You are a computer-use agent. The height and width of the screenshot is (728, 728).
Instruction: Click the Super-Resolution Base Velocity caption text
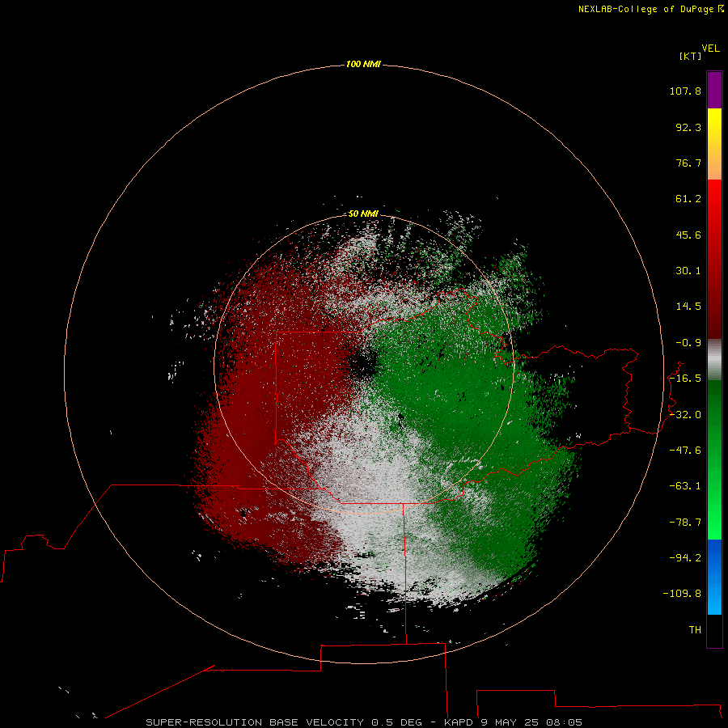click(x=364, y=722)
